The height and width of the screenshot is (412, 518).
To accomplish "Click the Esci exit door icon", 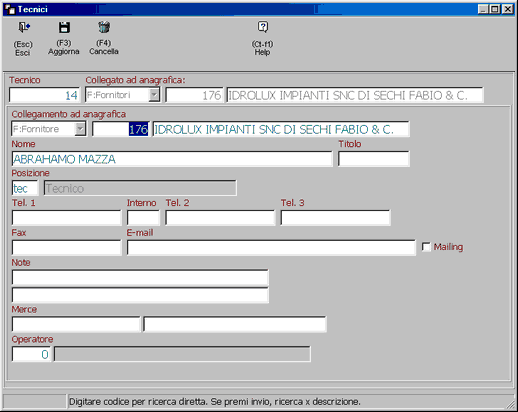I will click(x=24, y=27).
